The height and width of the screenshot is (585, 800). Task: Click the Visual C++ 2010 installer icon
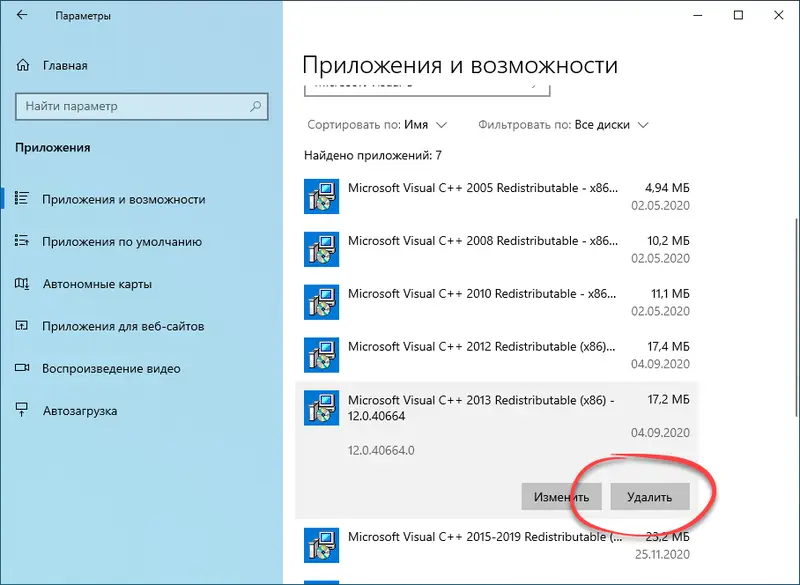click(x=321, y=302)
